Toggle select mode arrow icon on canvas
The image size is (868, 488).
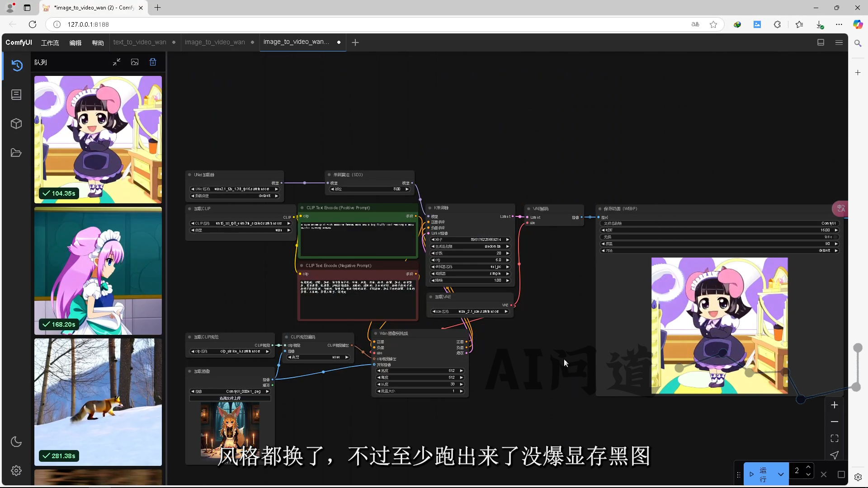click(x=835, y=455)
